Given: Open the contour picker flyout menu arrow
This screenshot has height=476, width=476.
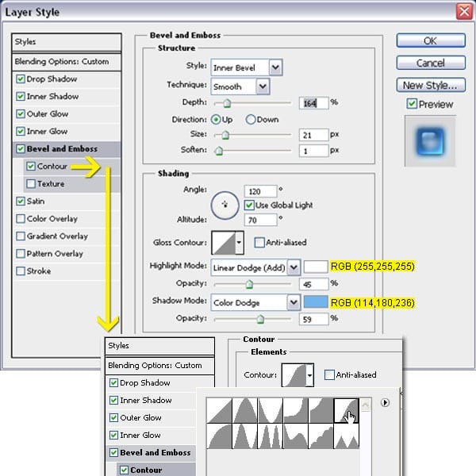Looking at the screenshot, I should [385, 402].
